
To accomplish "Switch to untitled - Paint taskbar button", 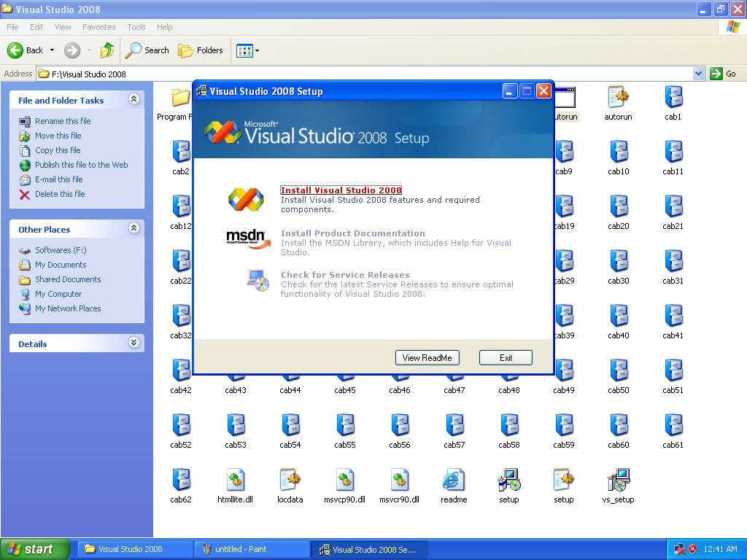I will [x=252, y=549].
